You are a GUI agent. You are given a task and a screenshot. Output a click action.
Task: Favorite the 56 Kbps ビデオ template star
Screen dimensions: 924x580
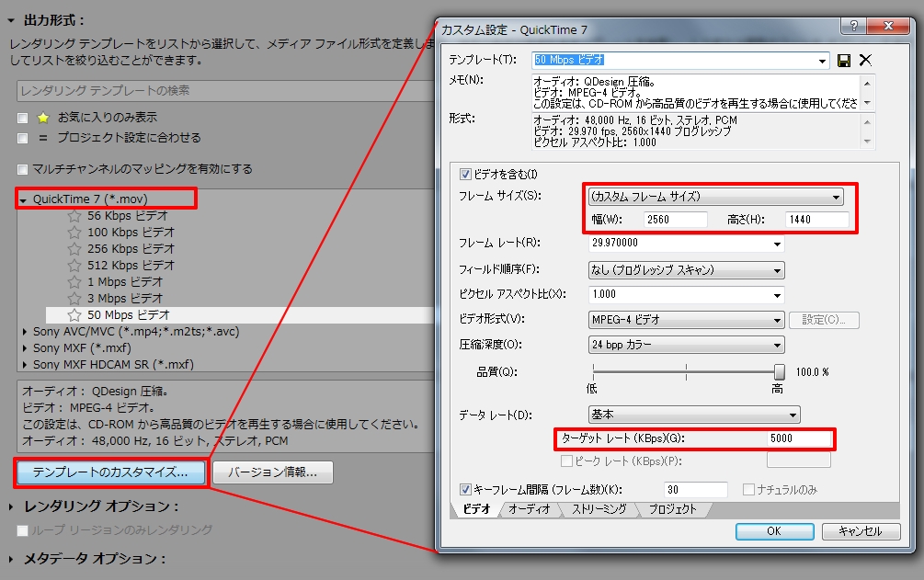(74, 216)
